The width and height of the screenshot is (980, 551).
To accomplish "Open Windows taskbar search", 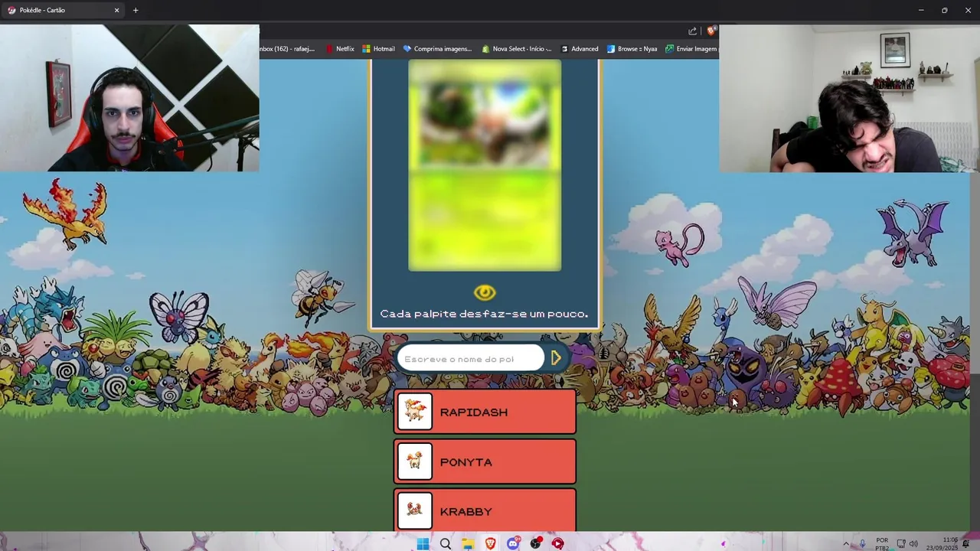I will (x=445, y=543).
